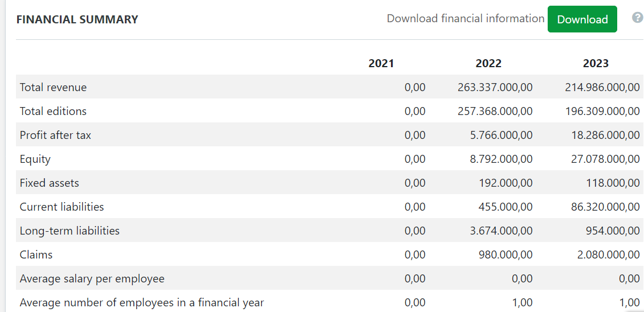Click the Profit after tax label
Image resolution: width=644 pixels, height=312 pixels.
[56, 135]
